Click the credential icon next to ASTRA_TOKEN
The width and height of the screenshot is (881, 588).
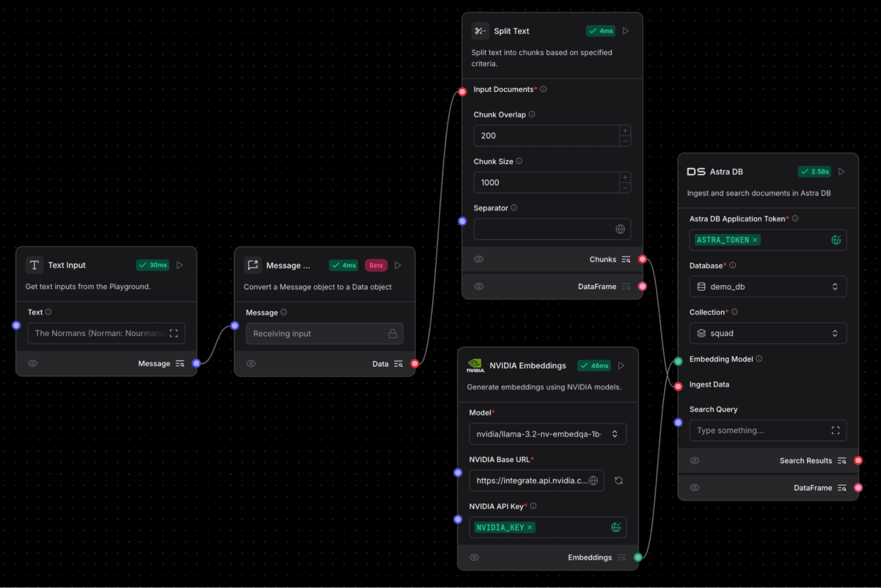836,240
